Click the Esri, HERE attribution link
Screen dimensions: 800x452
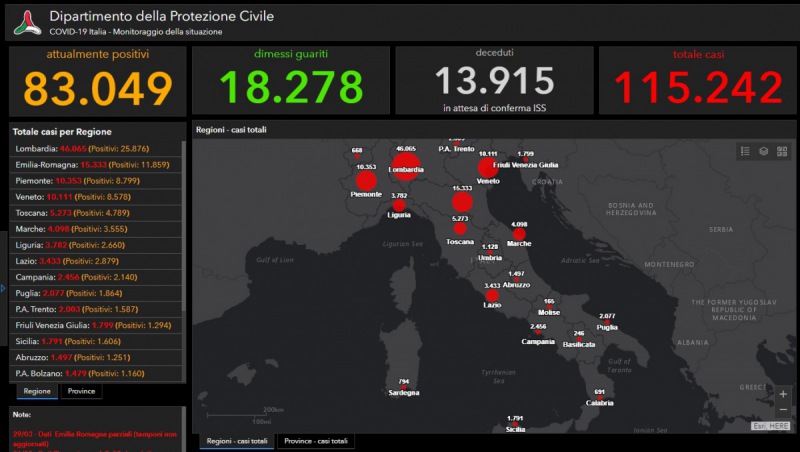click(771, 426)
